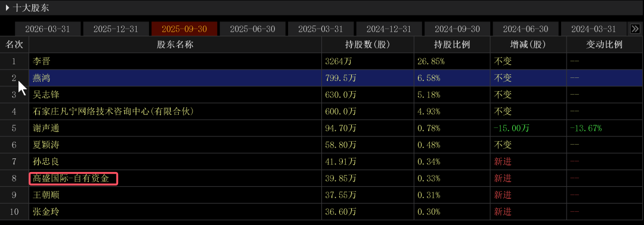Open the 2025-06-30 report tab
The image size is (644, 225).
pos(252,29)
